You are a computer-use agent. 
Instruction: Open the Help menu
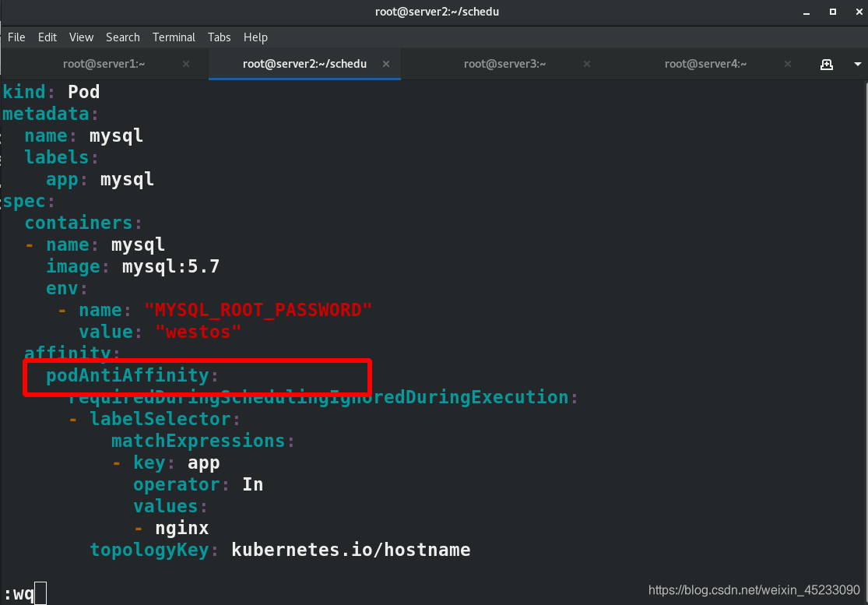[256, 37]
